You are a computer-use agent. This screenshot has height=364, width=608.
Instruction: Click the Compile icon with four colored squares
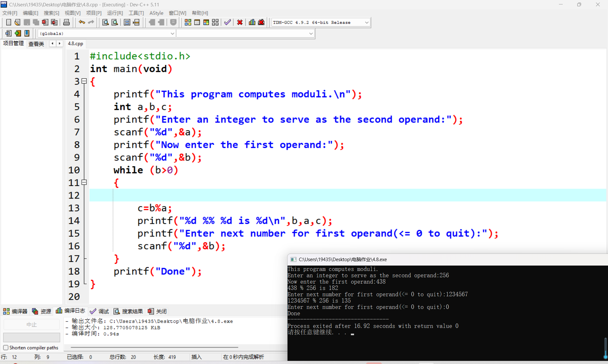pos(188,22)
